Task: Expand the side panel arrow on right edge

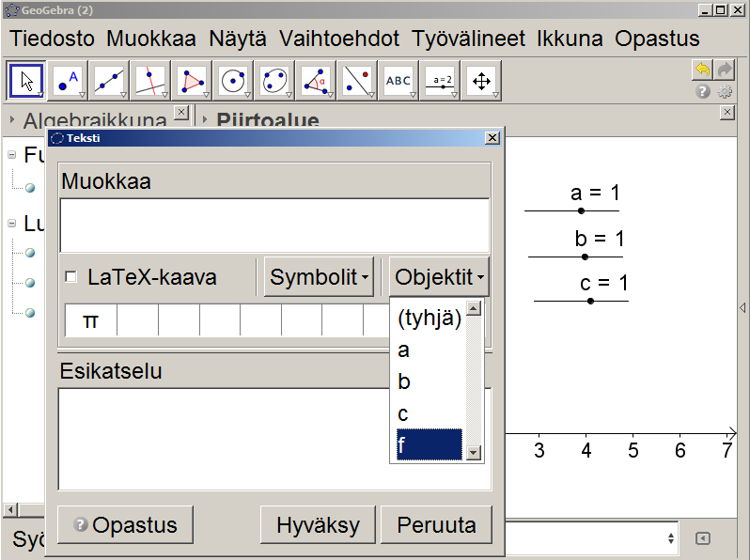Action: (x=742, y=307)
